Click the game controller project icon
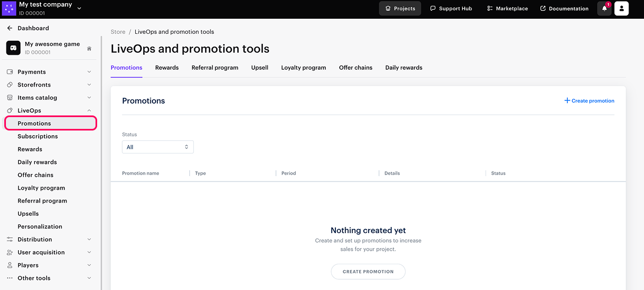 pos(13,48)
